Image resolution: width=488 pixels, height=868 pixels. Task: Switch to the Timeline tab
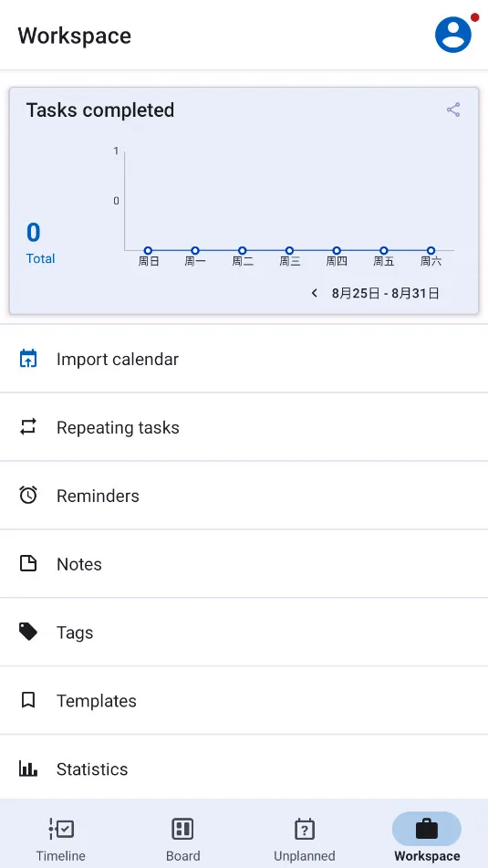[x=61, y=838]
